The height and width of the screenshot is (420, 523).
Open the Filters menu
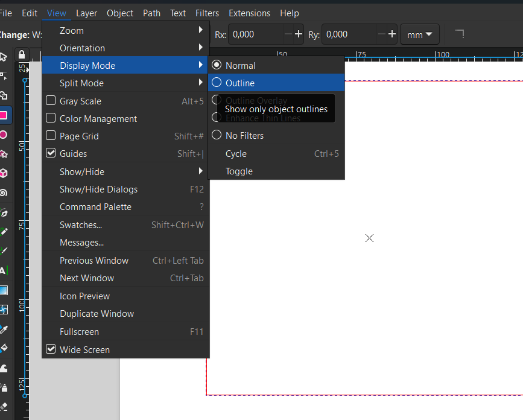[x=207, y=13]
